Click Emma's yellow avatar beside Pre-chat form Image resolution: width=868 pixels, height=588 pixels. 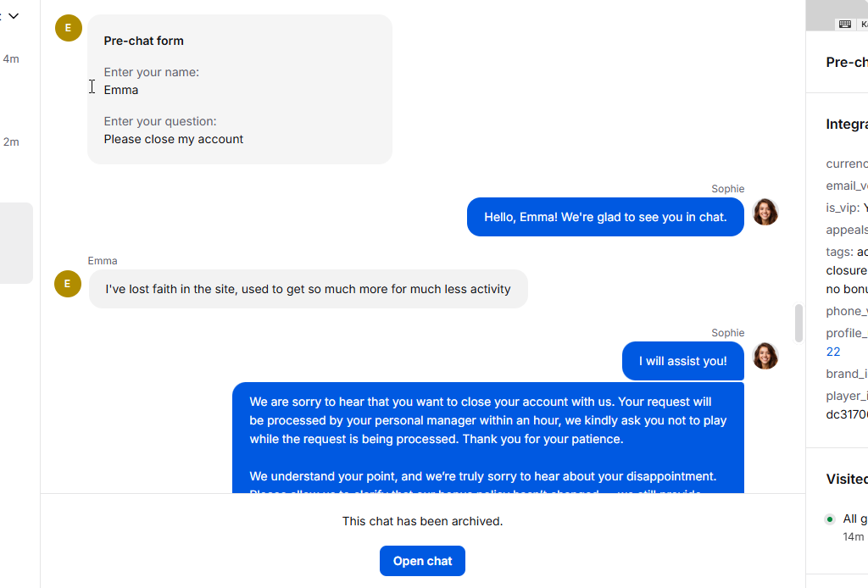pyautogui.click(x=69, y=28)
